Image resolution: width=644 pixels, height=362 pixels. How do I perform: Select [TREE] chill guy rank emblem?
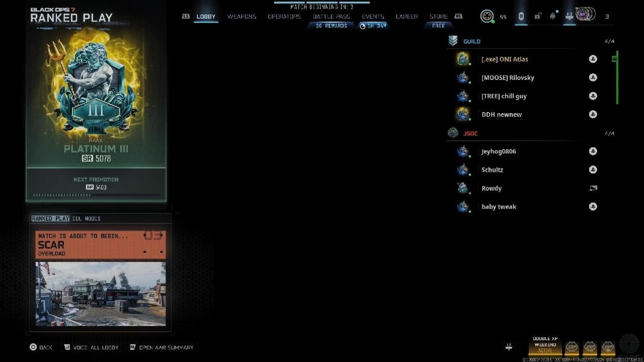462,96
